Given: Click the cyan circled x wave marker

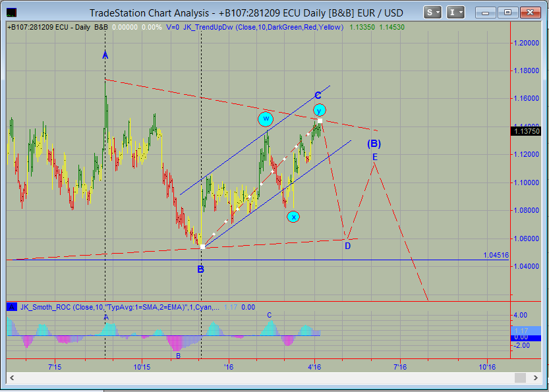Looking at the screenshot, I should (294, 216).
